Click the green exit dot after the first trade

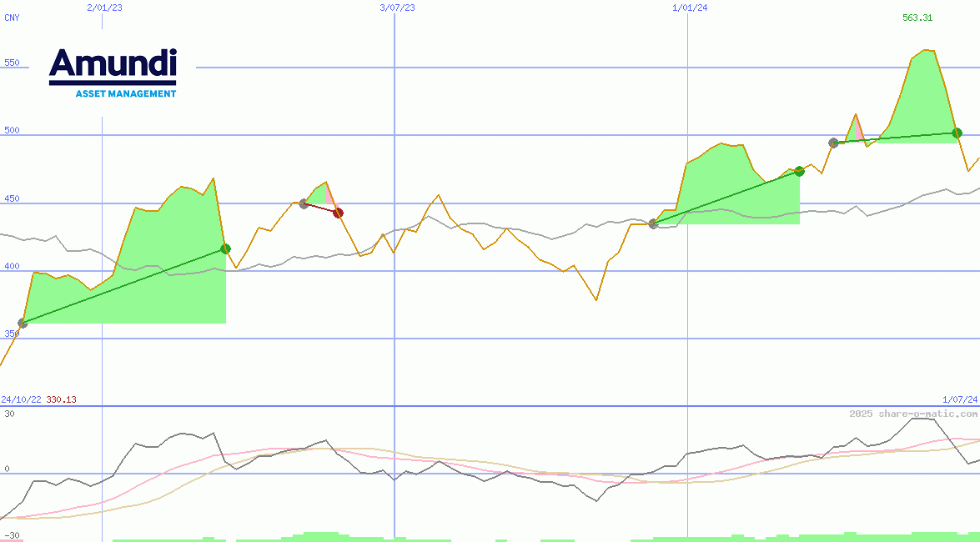click(x=225, y=248)
